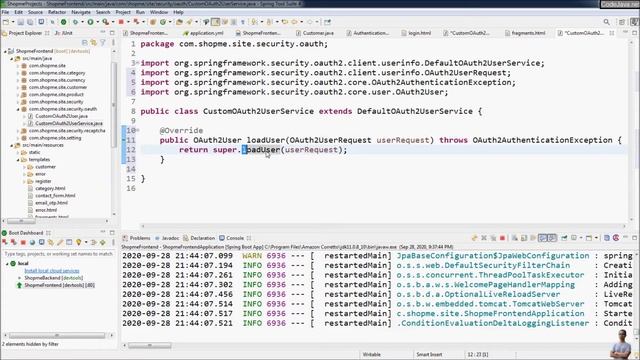Click Remove All Terminated Launches in Console
Image resolution: width=640 pixels, height=360 pixels.
[x=493, y=238]
